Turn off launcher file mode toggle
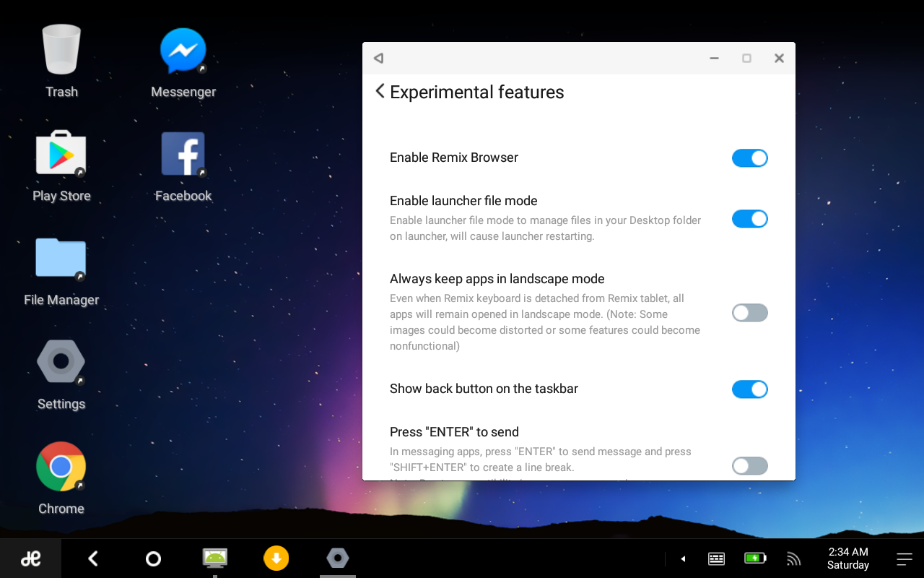 (750, 219)
